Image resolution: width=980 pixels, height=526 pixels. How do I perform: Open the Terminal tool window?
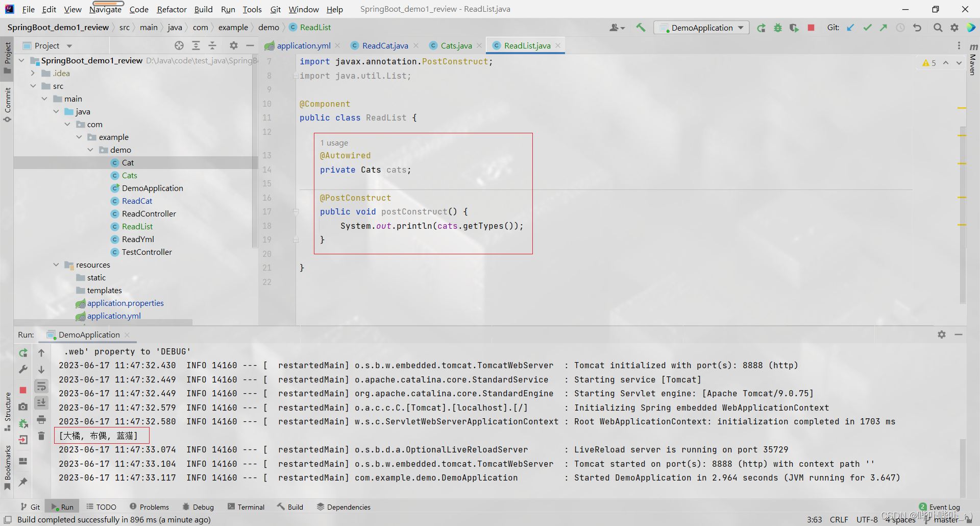(246, 507)
